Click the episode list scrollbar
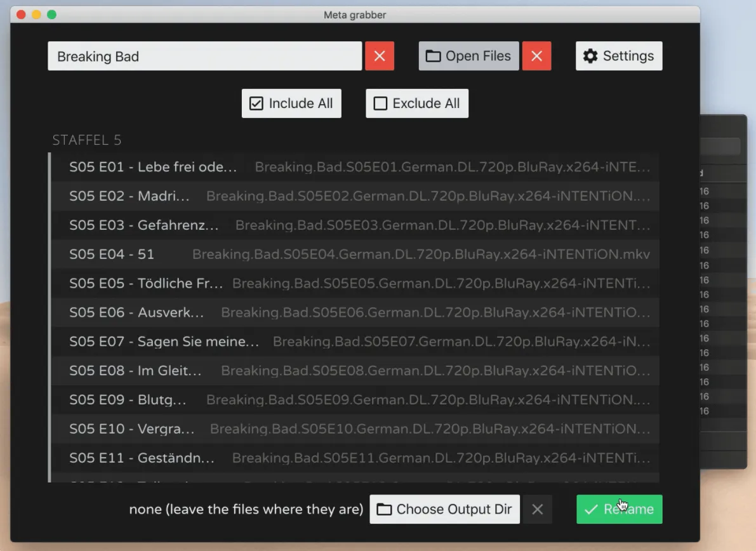The image size is (756, 551). click(x=50, y=286)
